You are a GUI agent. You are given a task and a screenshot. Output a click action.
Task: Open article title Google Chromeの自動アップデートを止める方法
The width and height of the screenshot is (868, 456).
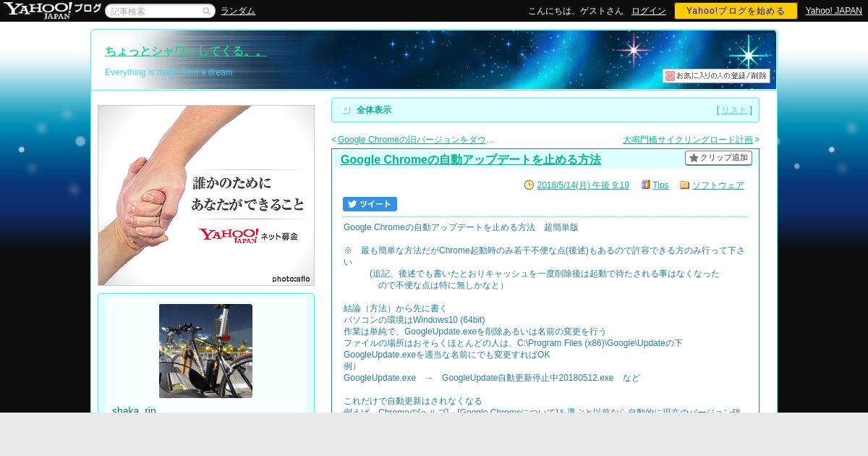click(x=471, y=159)
